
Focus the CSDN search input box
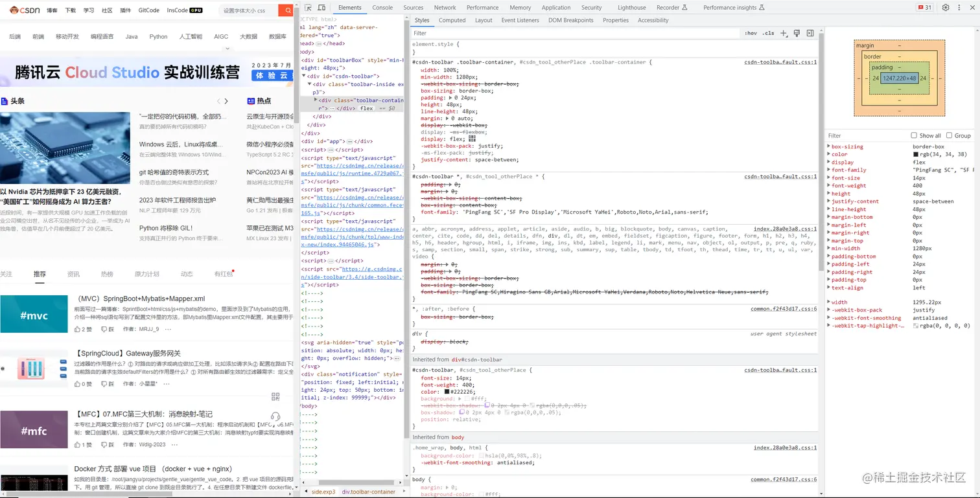point(248,10)
